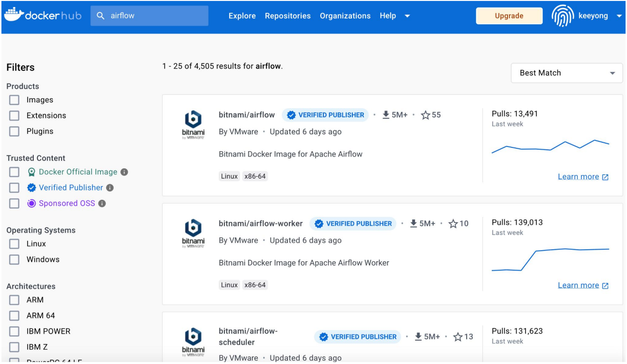This screenshot has width=627, height=364.
Task: Enable the Images product filter
Action: (x=14, y=100)
